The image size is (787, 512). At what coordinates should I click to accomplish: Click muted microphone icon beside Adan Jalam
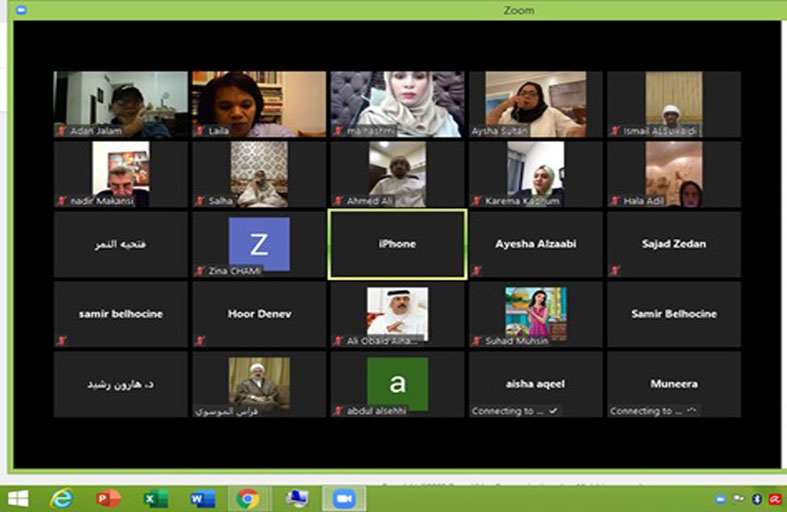pyautogui.click(x=61, y=131)
